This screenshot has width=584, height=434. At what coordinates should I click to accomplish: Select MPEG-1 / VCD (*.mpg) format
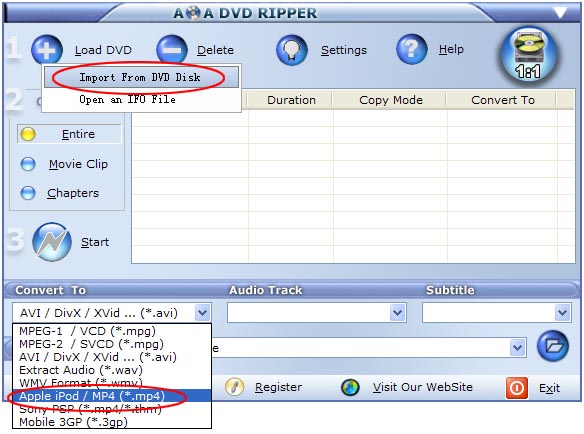click(x=112, y=331)
